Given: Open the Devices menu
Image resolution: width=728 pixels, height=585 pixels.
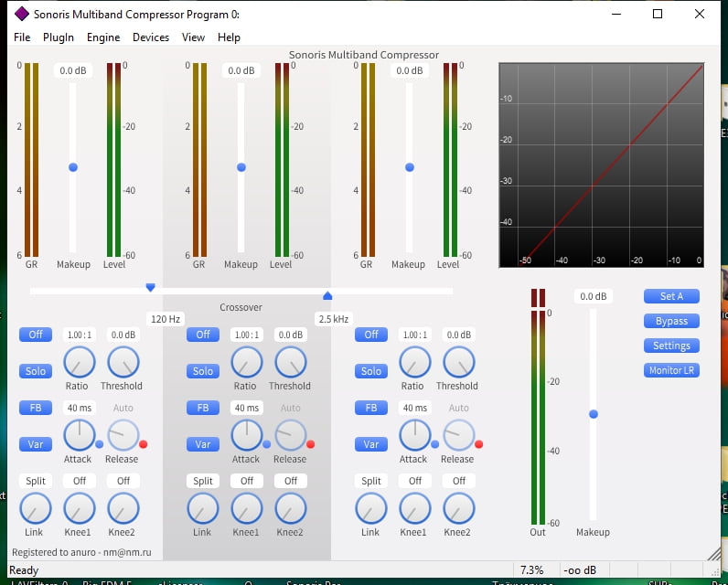Looking at the screenshot, I should (150, 37).
